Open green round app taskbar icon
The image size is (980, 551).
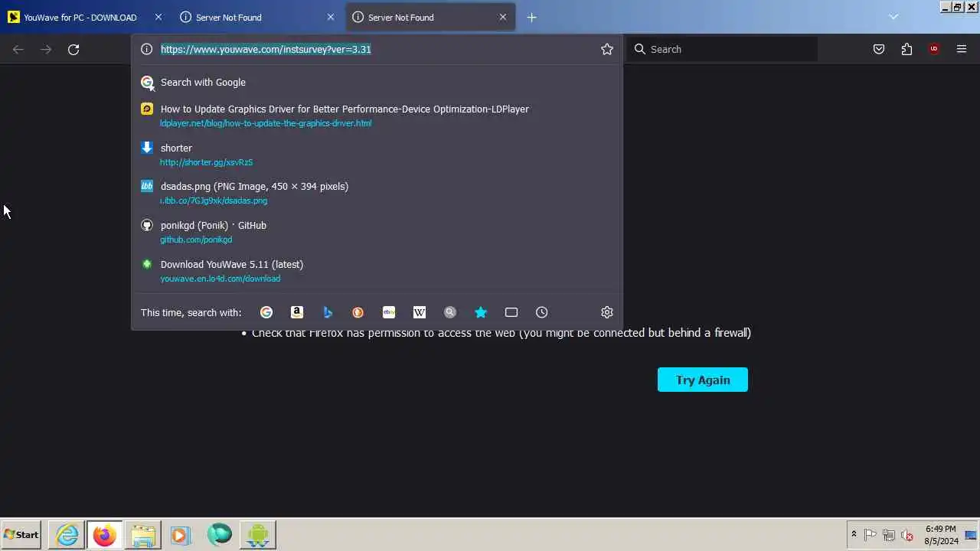[x=219, y=535]
